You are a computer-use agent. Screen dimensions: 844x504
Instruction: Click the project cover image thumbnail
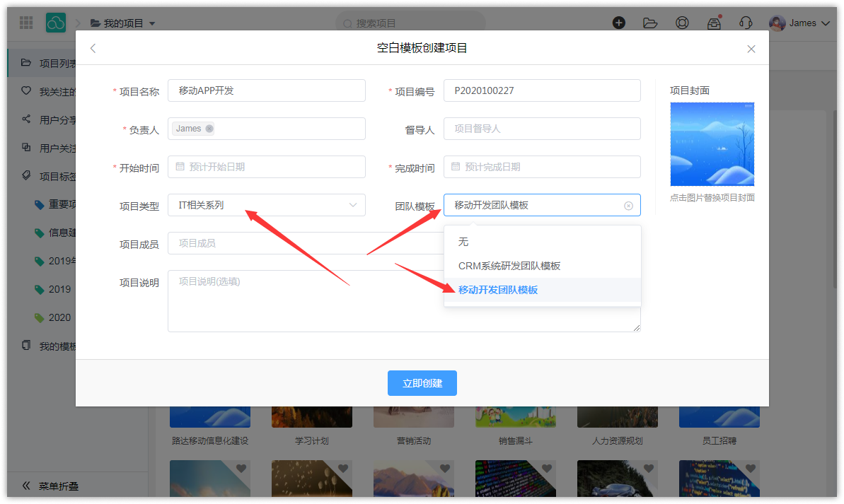point(712,144)
